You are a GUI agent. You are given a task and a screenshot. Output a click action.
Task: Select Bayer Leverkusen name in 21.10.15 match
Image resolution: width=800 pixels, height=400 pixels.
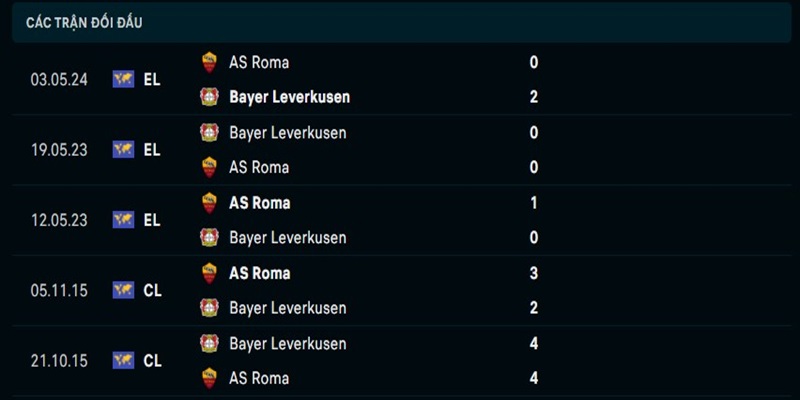click(x=287, y=343)
